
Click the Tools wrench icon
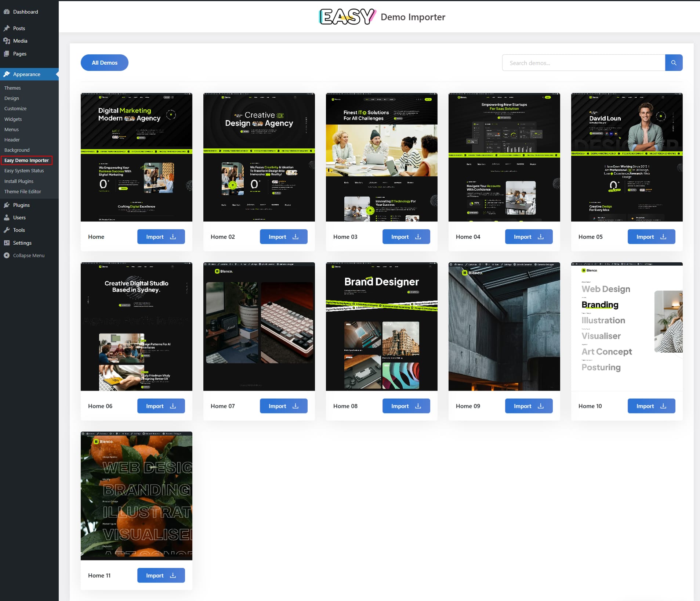pyautogui.click(x=7, y=230)
